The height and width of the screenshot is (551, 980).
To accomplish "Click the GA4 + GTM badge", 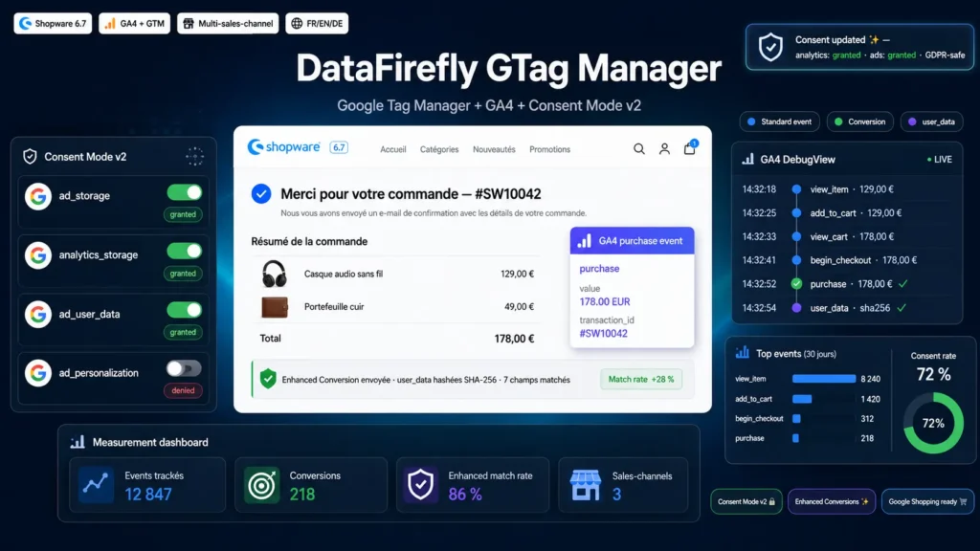I will [134, 24].
